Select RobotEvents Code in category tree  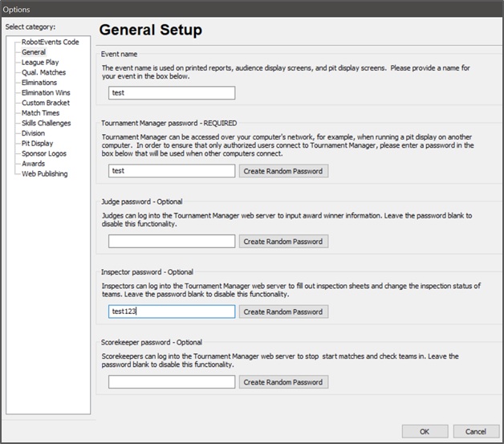(x=50, y=42)
